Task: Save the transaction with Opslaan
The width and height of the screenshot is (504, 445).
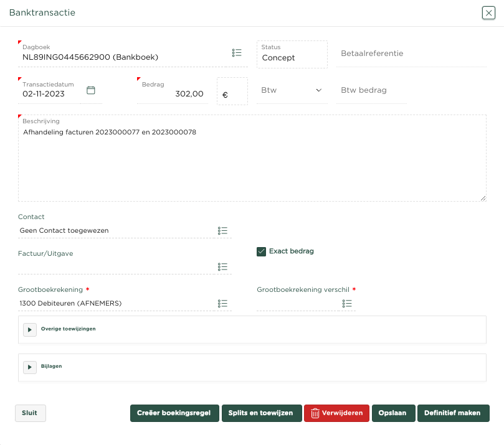Action: point(392,413)
